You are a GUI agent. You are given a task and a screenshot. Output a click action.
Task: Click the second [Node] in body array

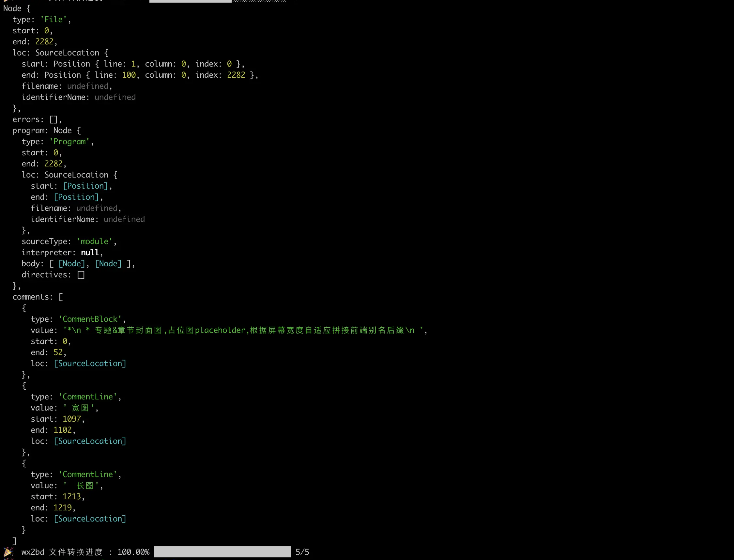(108, 264)
